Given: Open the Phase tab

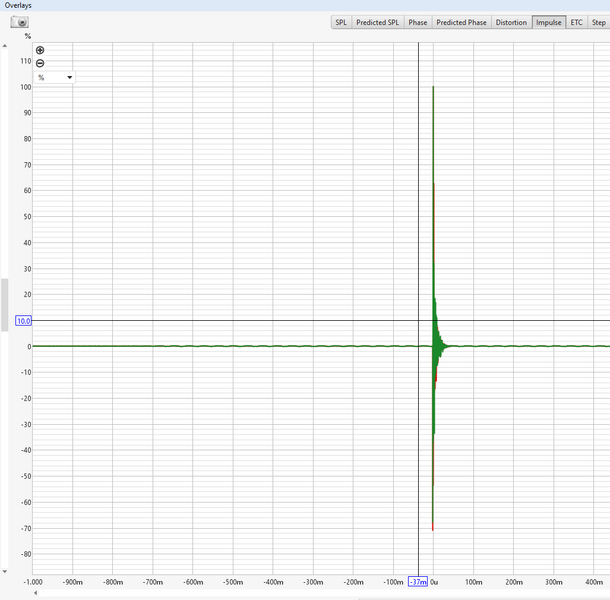Looking at the screenshot, I should (417, 23).
